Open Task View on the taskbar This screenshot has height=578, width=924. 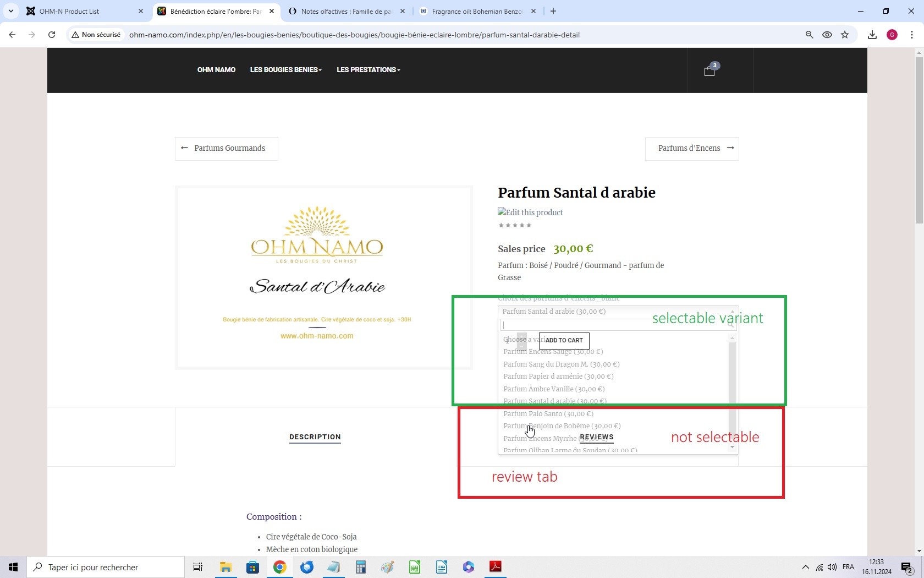(x=198, y=567)
